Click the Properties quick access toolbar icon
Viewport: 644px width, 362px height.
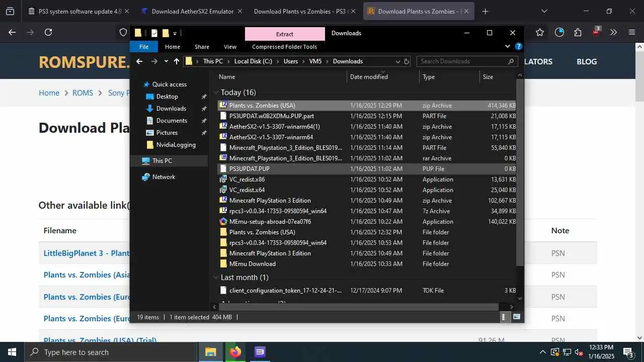pyautogui.click(x=154, y=33)
